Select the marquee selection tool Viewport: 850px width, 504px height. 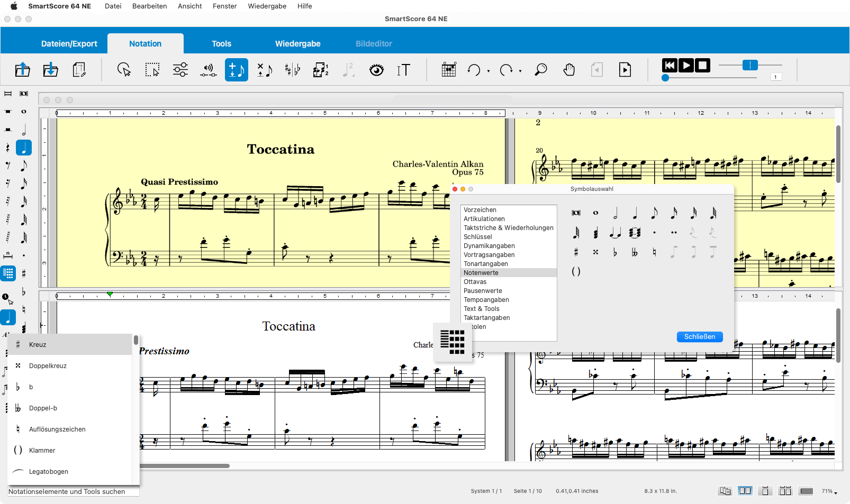[x=152, y=70]
